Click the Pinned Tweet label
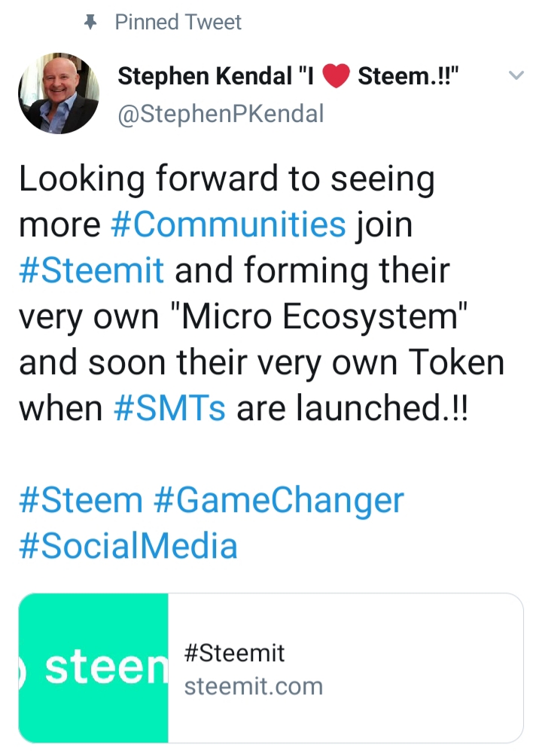542x756 pixels. tap(178, 23)
